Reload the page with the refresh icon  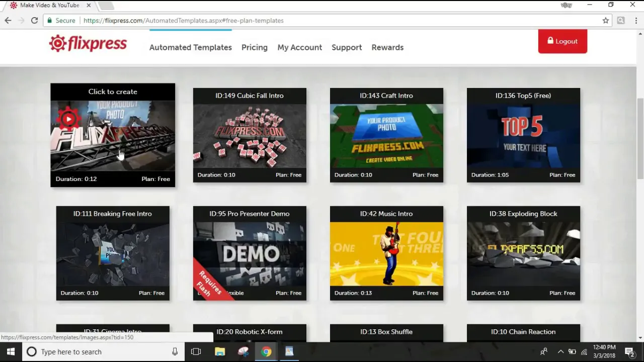34,21
